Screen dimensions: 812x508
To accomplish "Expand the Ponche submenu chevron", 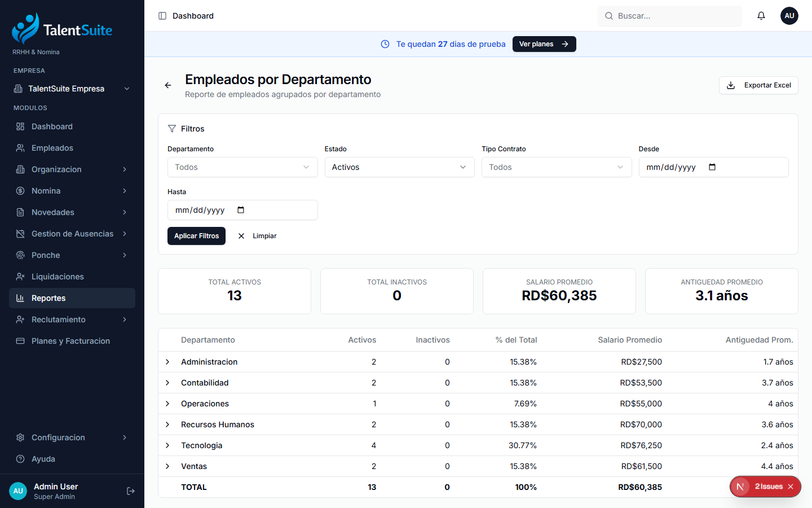I will (x=125, y=255).
